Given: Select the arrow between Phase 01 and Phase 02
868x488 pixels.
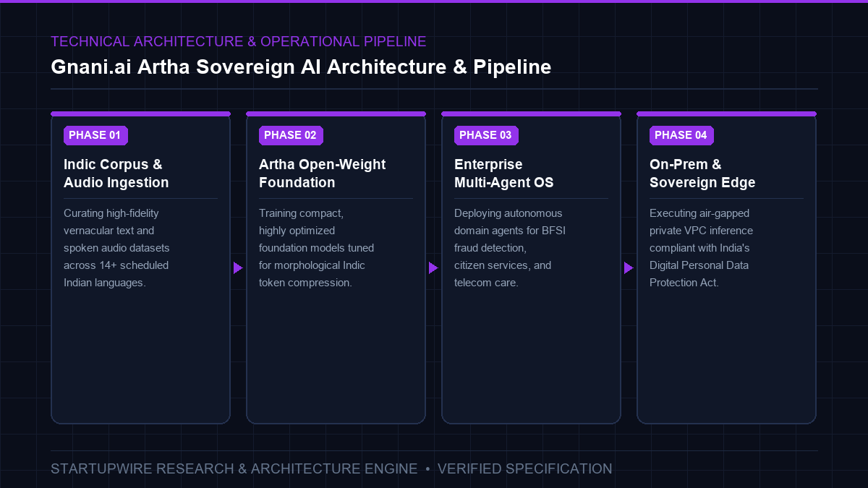Looking at the screenshot, I should point(238,268).
